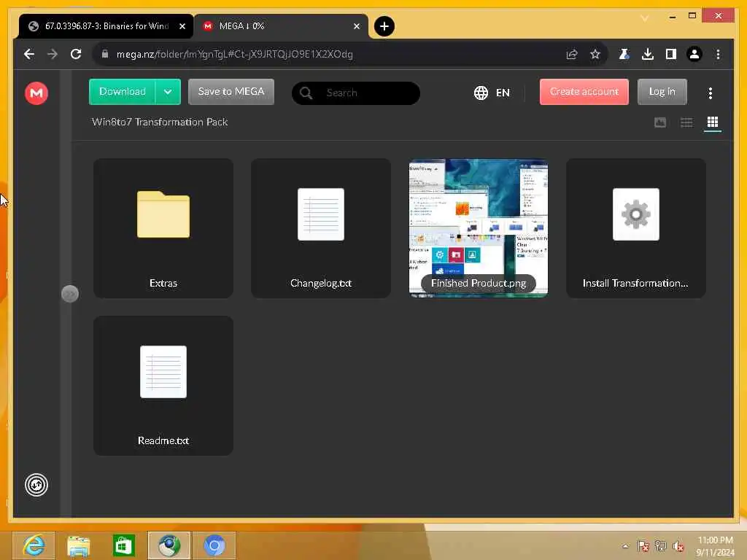Click the address bar URL
The width and height of the screenshot is (747, 560).
point(235,54)
